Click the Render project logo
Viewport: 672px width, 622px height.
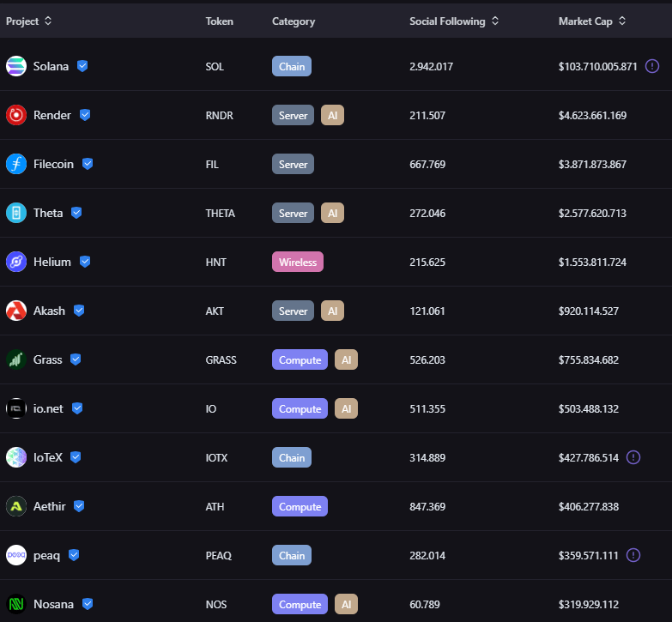click(16, 115)
